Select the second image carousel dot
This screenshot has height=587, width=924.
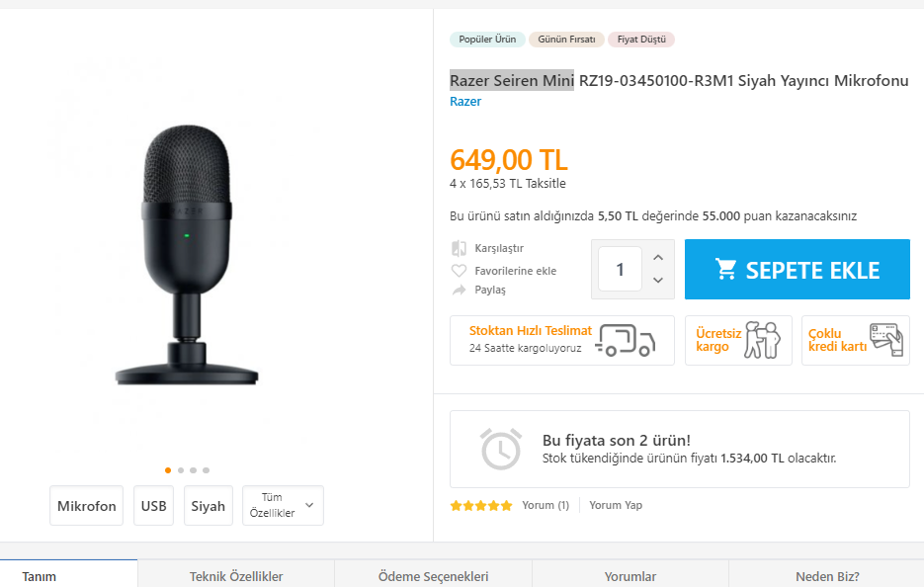(x=181, y=470)
